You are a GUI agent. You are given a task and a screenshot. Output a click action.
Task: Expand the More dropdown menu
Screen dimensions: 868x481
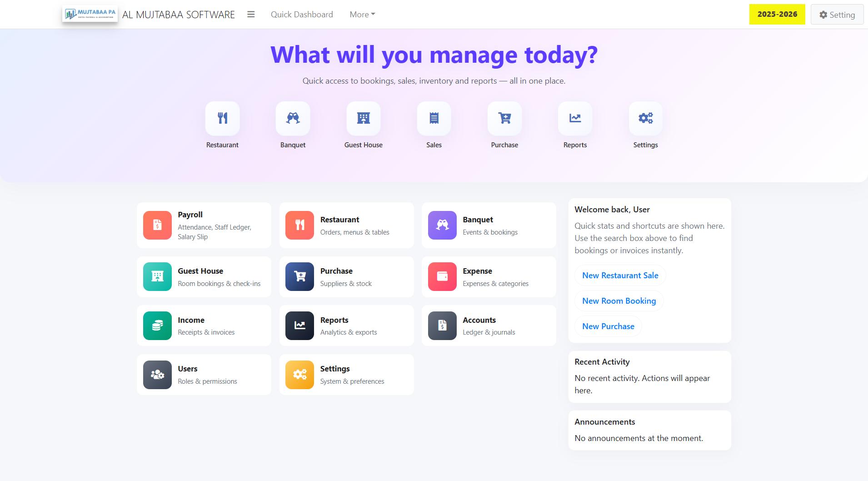pos(362,14)
